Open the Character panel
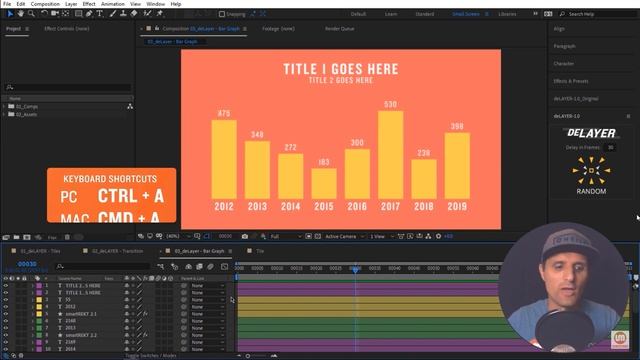 [564, 64]
